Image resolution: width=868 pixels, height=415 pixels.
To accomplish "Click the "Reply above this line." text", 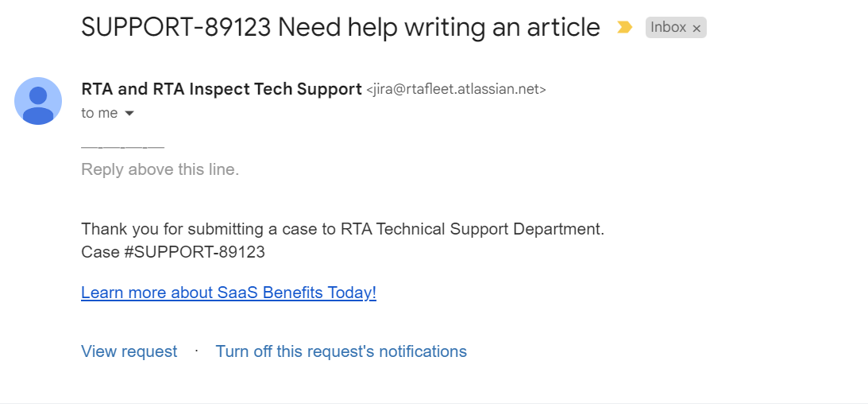I will [x=160, y=169].
